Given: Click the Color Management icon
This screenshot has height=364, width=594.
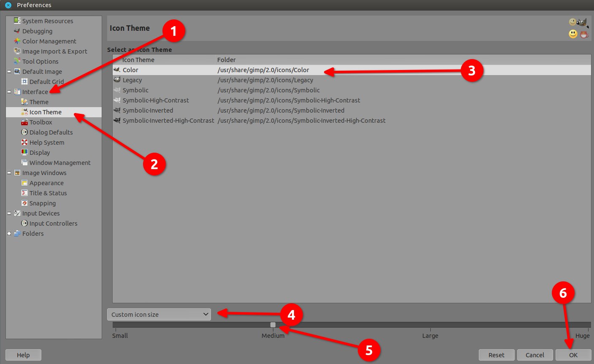Looking at the screenshot, I should pyautogui.click(x=17, y=41).
